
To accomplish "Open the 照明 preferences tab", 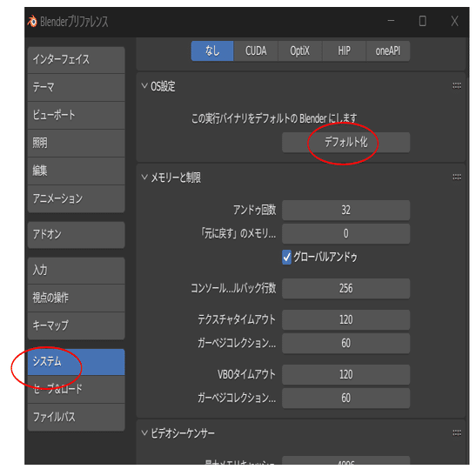I will 77,143.
